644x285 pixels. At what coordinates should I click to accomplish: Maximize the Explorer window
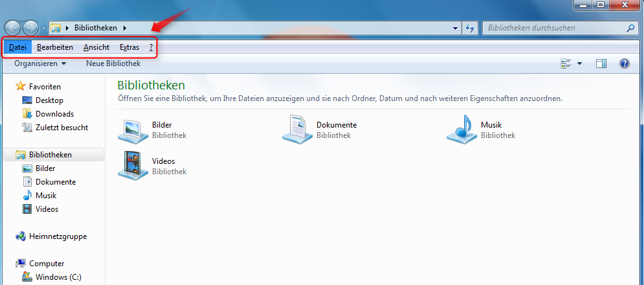pos(601,5)
